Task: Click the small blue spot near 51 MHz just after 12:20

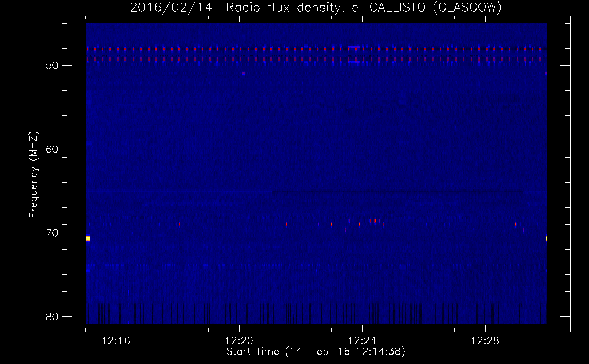Action: click(244, 74)
